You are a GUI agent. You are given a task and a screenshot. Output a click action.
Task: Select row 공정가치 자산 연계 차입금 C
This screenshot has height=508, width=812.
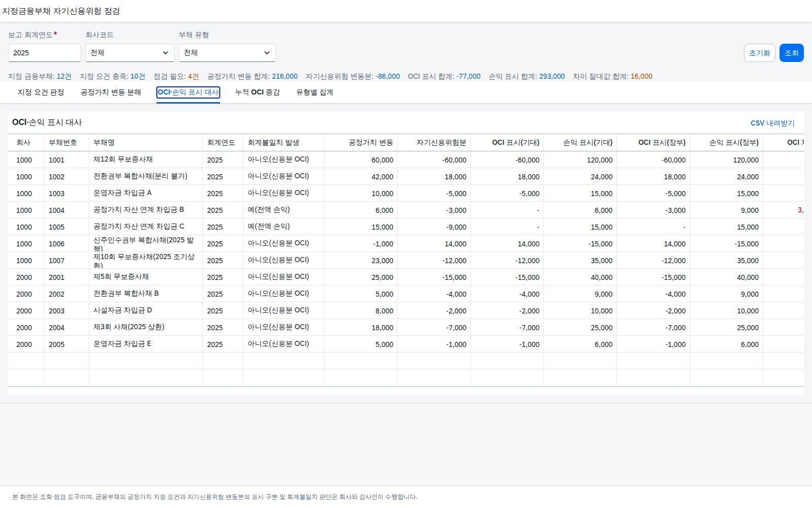click(406, 227)
